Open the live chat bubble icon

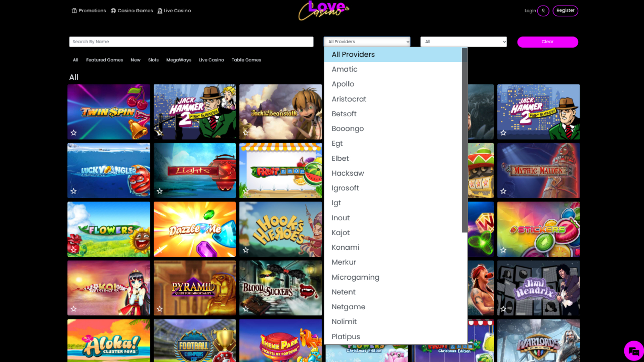coord(633,351)
